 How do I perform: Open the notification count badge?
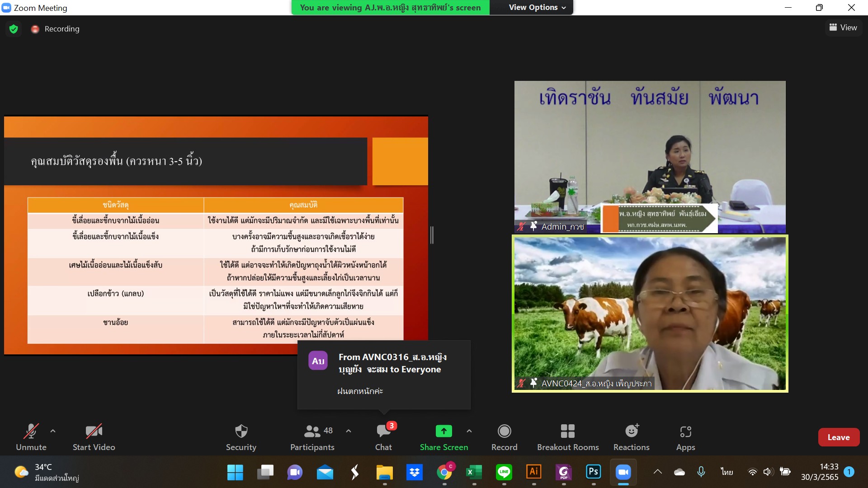[849, 472]
